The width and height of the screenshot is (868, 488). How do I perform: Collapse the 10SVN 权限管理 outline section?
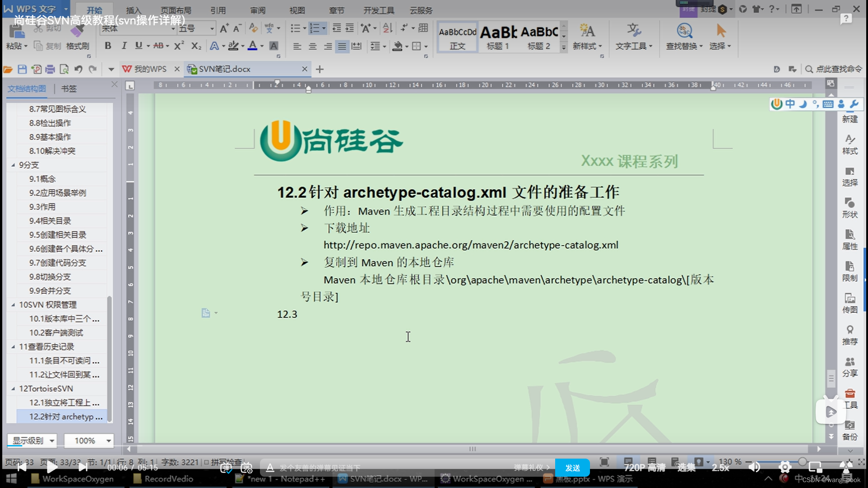click(x=13, y=305)
